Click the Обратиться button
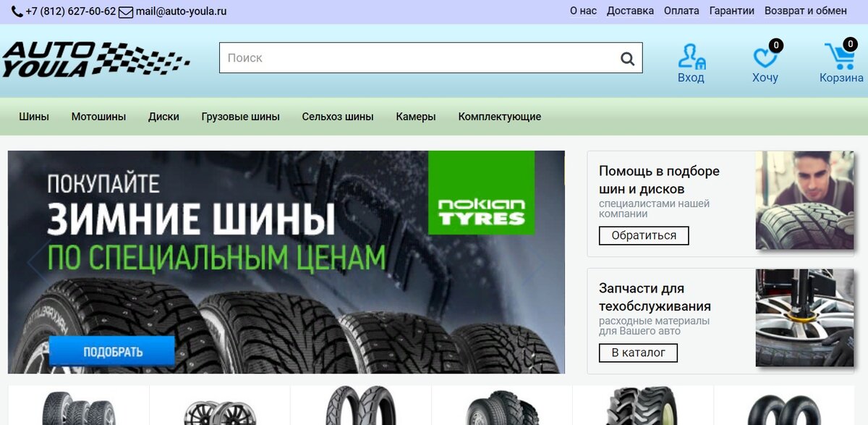The image size is (868, 425). pos(644,235)
